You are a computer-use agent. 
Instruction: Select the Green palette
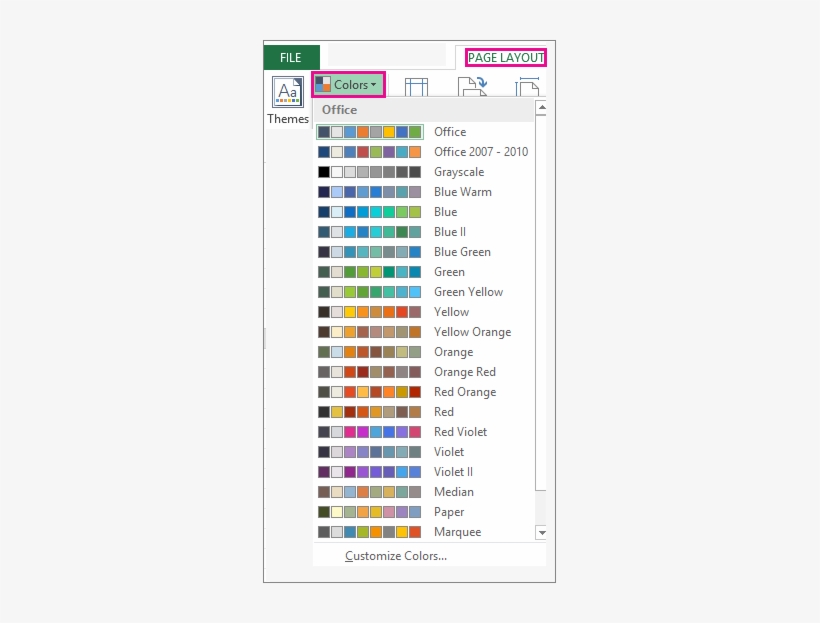[x=425, y=272]
